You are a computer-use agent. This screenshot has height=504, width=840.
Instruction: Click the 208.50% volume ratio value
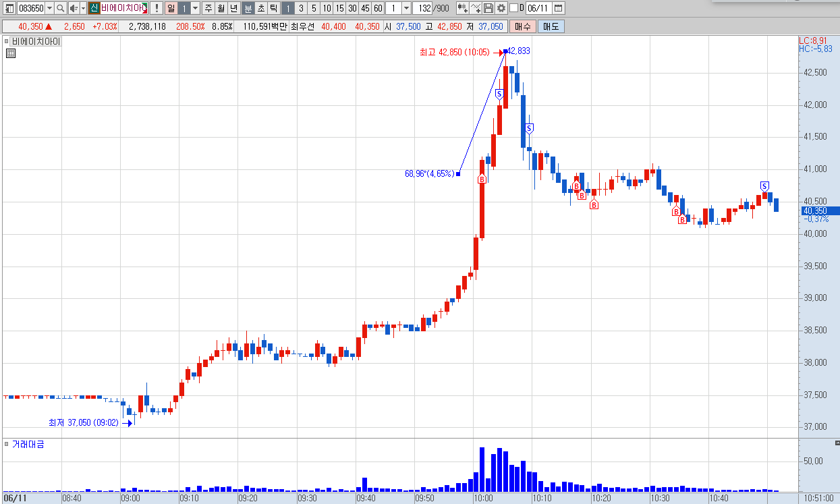(190, 26)
